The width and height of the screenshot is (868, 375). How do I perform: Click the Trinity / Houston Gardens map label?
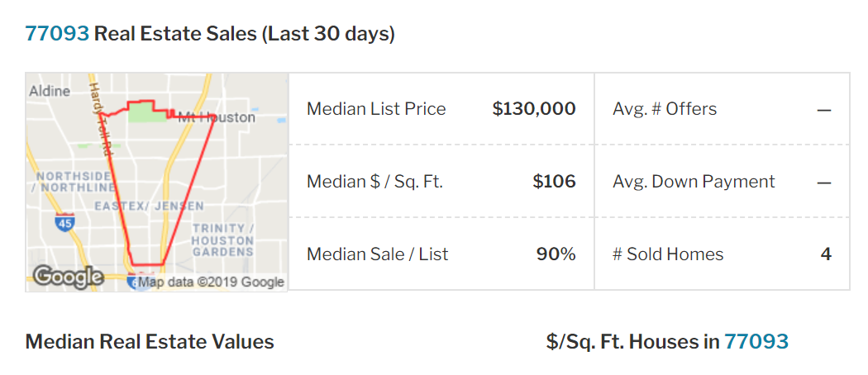(x=222, y=240)
